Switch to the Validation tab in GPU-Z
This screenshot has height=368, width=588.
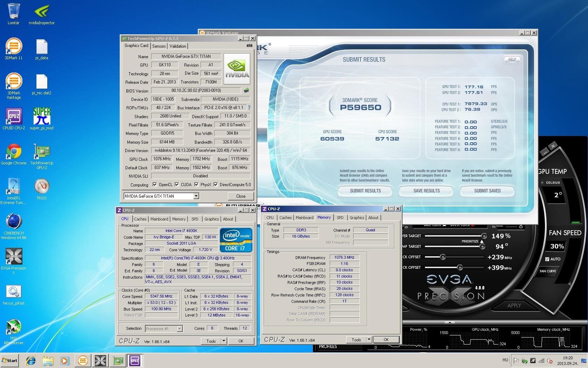point(178,46)
